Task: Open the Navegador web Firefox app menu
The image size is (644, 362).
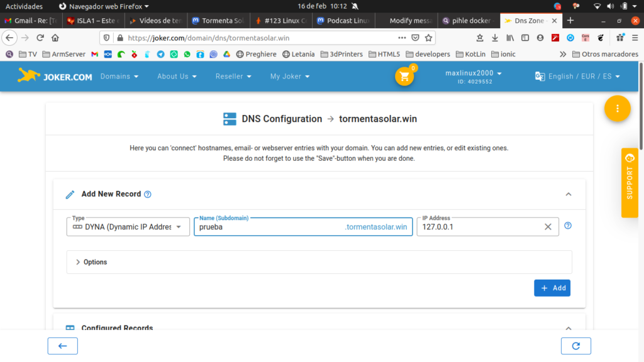Action: tap(104, 6)
